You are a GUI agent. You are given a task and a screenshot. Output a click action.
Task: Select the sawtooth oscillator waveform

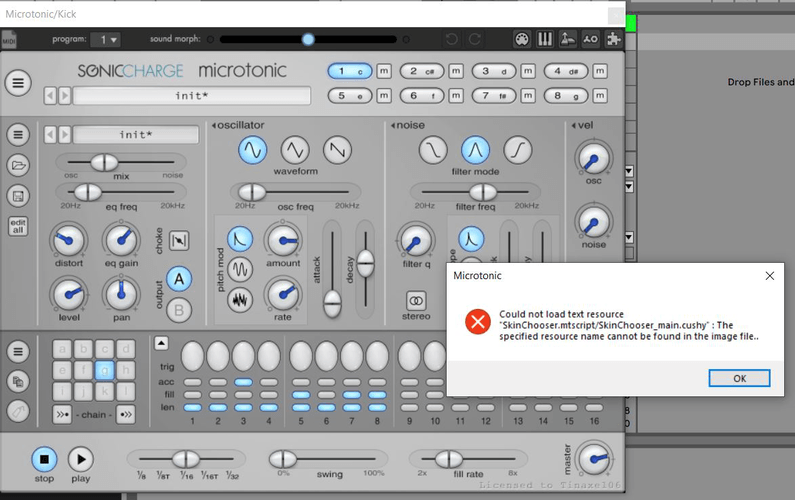337,150
